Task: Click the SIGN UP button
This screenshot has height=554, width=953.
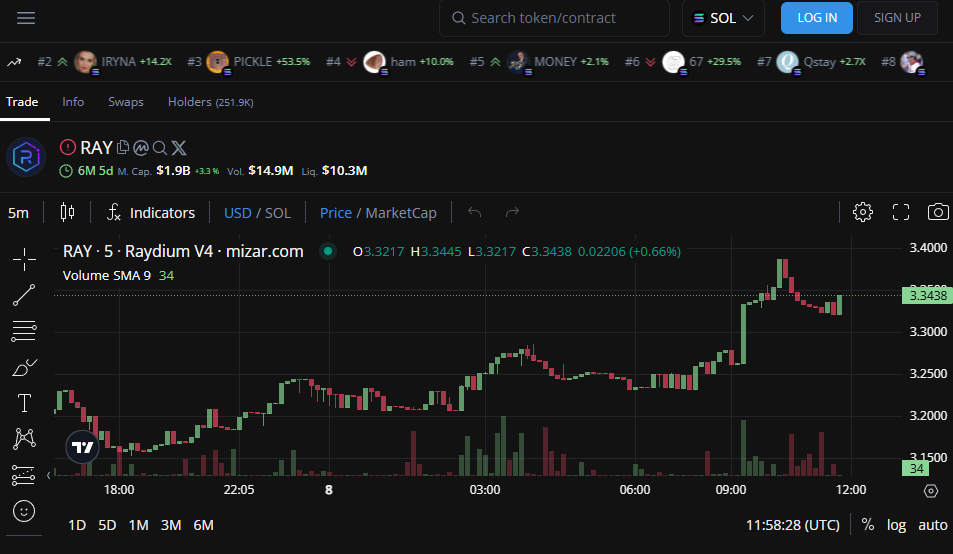Action: pos(897,18)
